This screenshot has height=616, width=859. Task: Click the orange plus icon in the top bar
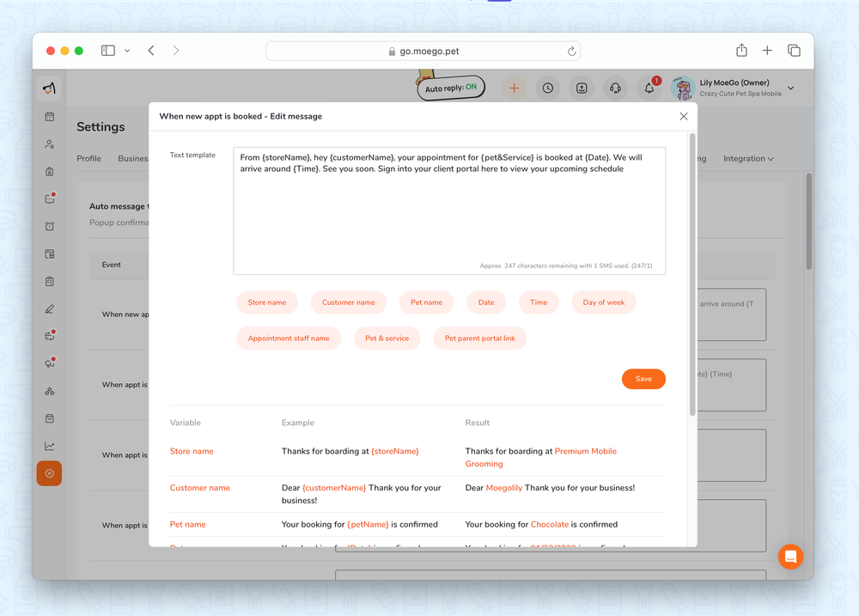[x=514, y=88]
